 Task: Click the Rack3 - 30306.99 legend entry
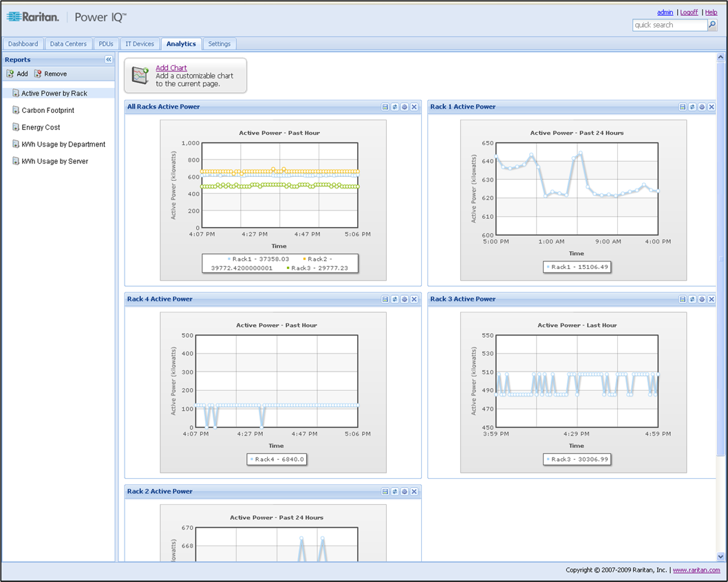[577, 460]
